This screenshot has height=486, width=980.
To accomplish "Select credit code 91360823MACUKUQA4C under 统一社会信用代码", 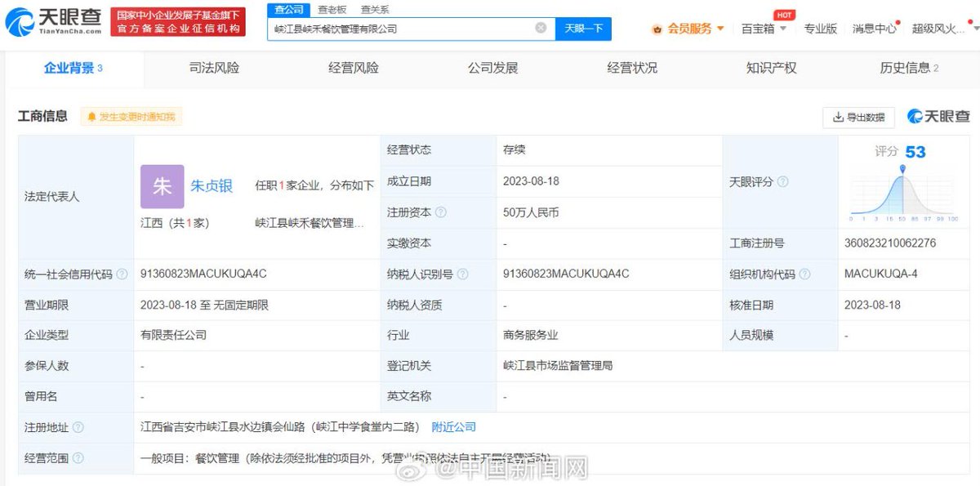I will [x=203, y=274].
